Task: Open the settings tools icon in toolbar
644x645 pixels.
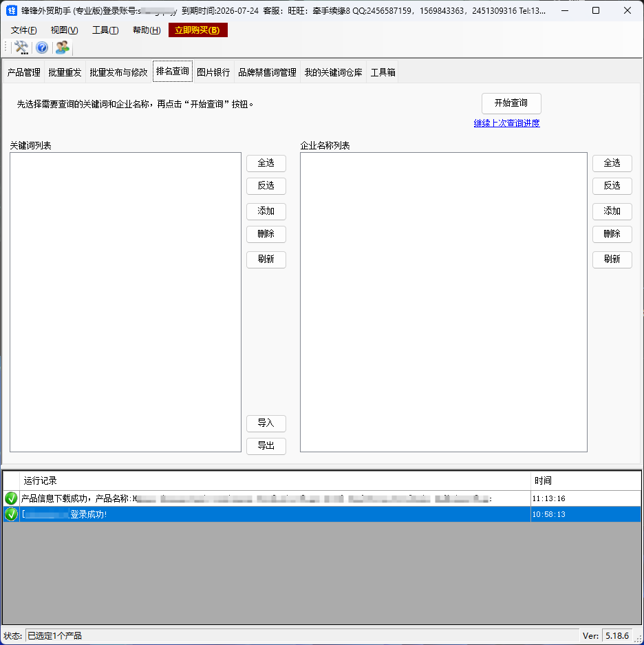Action: coord(21,47)
